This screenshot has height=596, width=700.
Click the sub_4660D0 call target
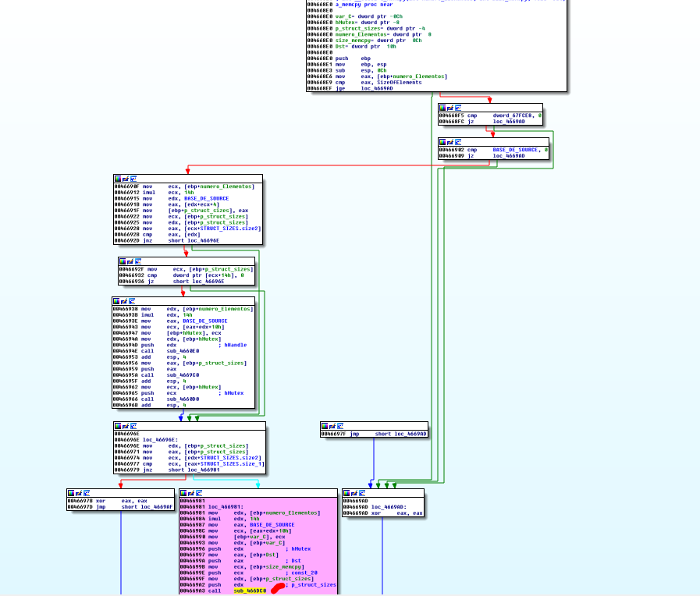point(183,399)
